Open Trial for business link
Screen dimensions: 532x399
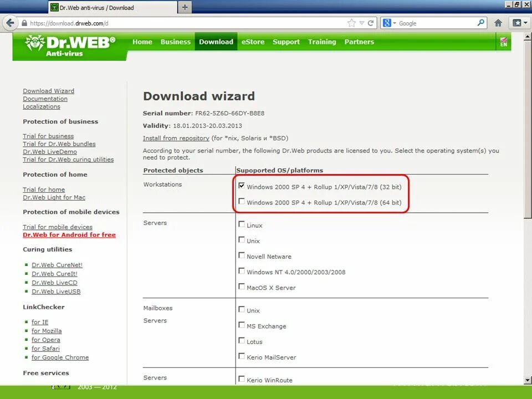48,136
